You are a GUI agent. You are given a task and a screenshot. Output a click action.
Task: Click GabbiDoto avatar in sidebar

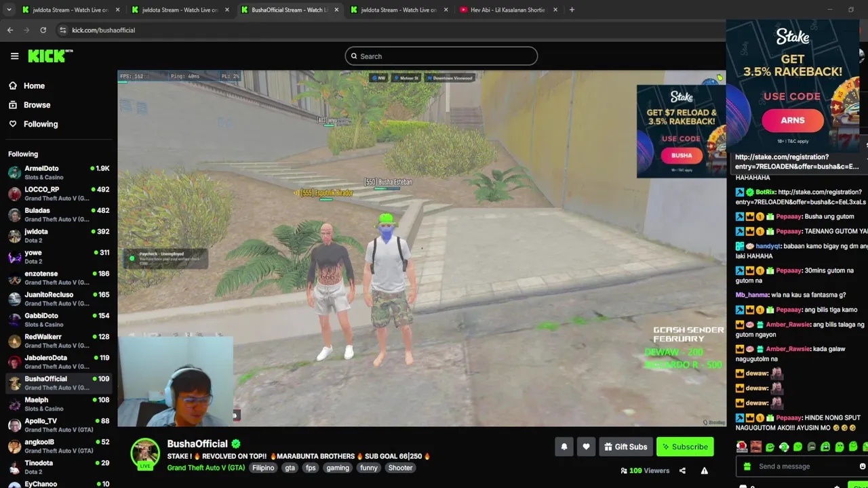(x=14, y=320)
